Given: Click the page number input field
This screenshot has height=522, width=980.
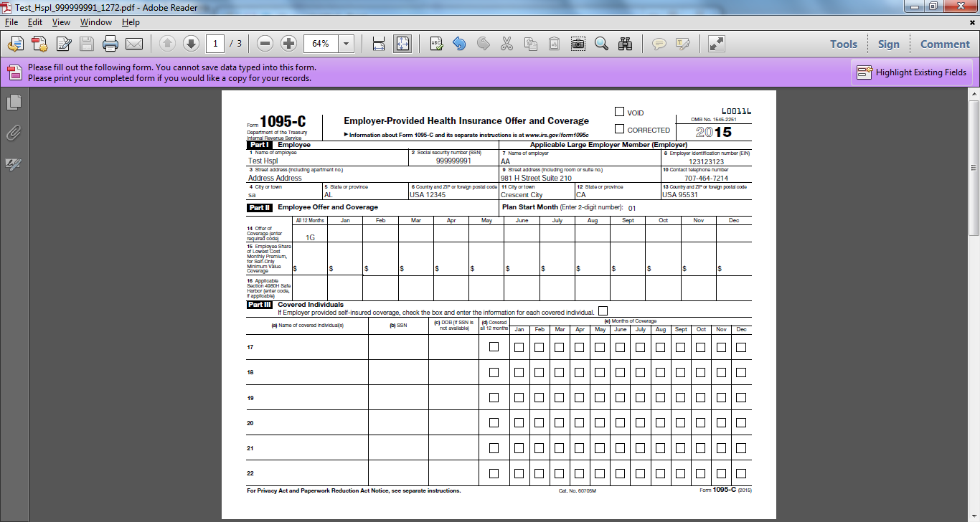Looking at the screenshot, I should click(x=215, y=44).
